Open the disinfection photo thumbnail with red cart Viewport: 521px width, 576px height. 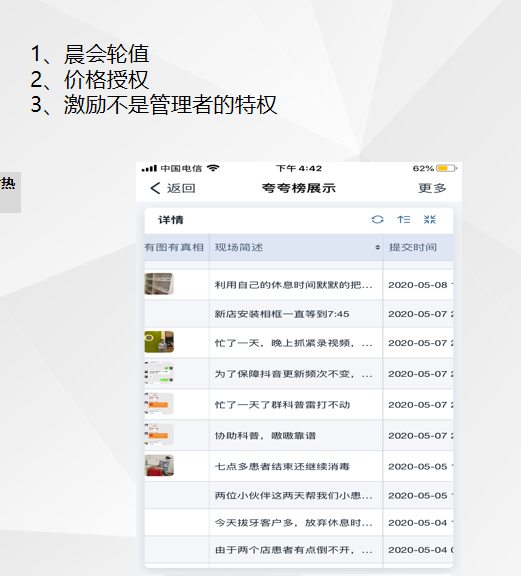[159, 465]
